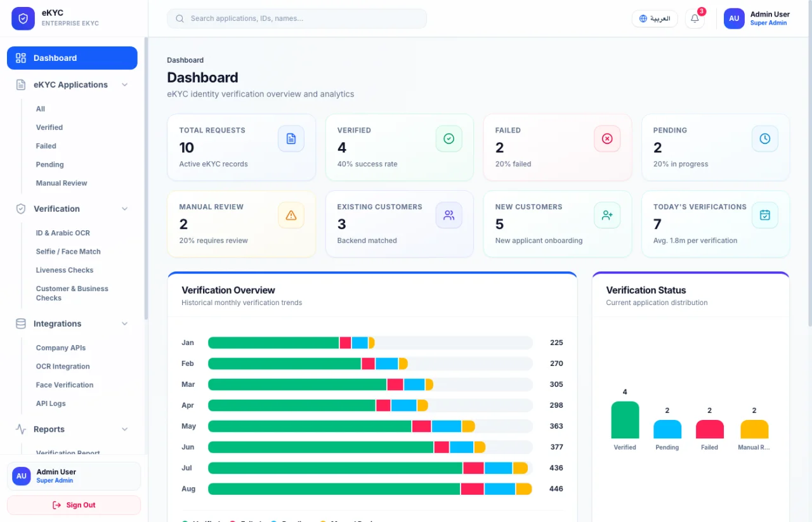The height and width of the screenshot is (522, 812).
Task: Collapse the Integrations section chevron
Action: click(124, 323)
